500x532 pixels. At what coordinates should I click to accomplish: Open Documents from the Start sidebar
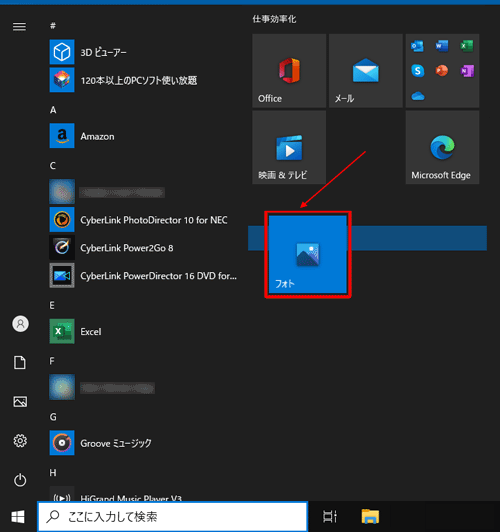click(x=20, y=362)
